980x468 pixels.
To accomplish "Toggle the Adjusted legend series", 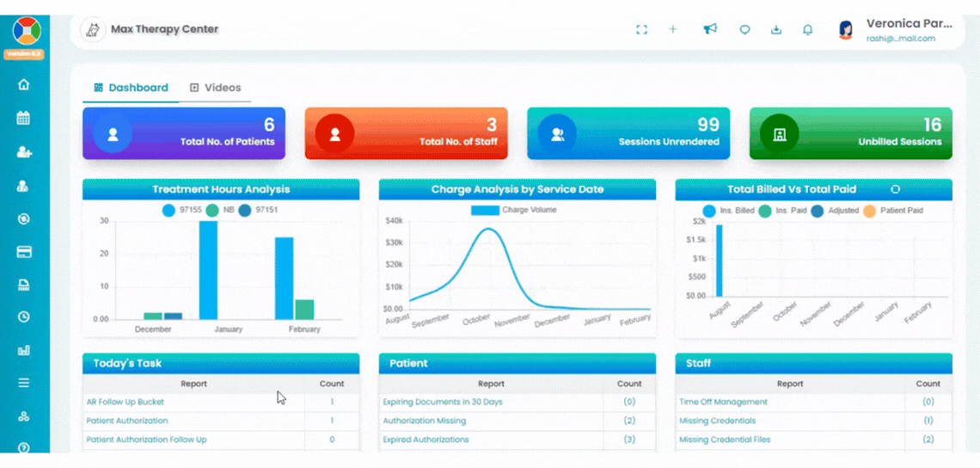I will (x=835, y=211).
